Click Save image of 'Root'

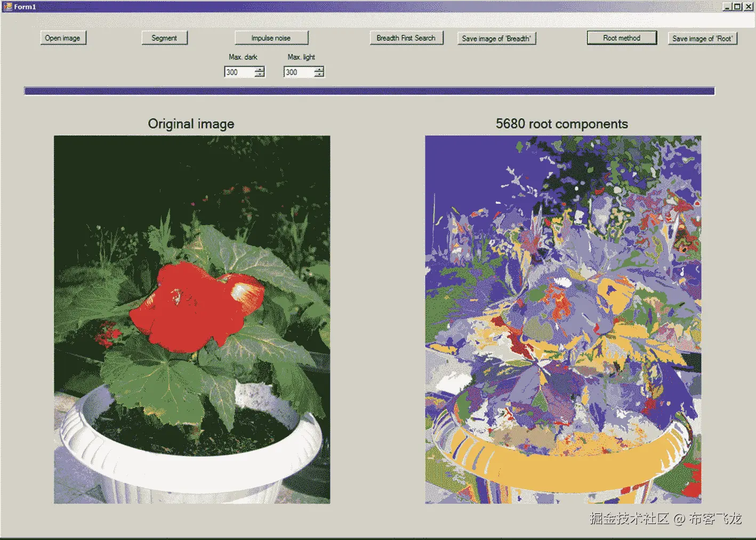pyautogui.click(x=702, y=38)
